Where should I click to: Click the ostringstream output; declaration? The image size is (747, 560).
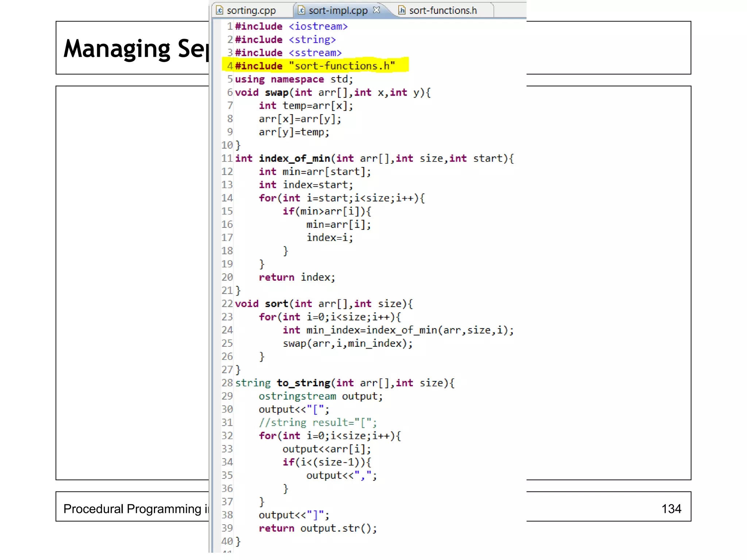point(321,396)
